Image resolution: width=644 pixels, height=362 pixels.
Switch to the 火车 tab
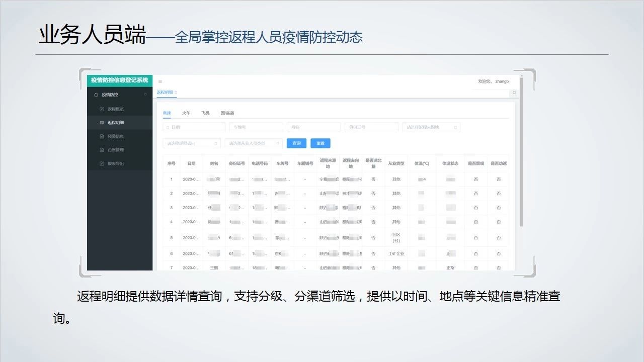pos(186,113)
